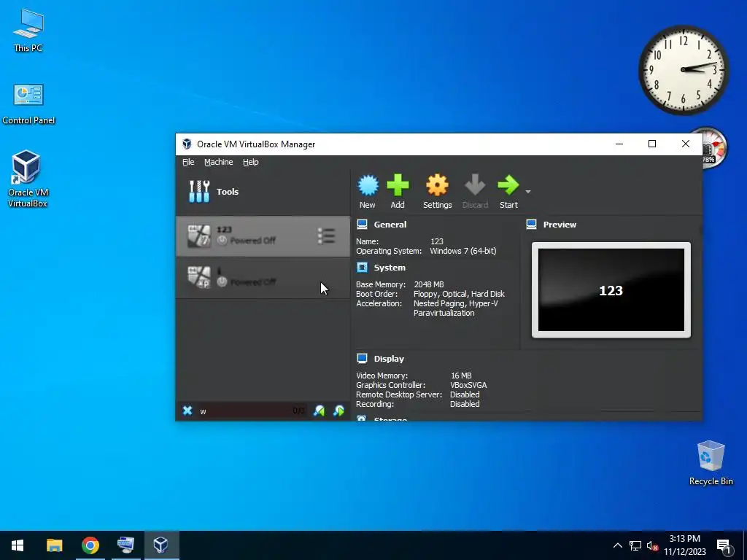Click the search text field containing 'w'
This screenshot has width=747, height=560.
[252, 411]
